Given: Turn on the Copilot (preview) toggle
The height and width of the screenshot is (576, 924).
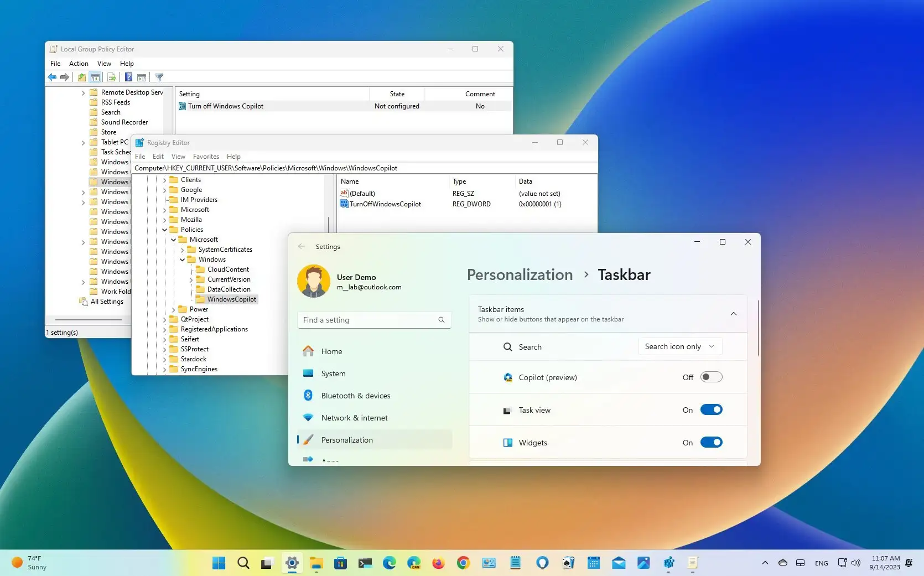Looking at the screenshot, I should (711, 377).
